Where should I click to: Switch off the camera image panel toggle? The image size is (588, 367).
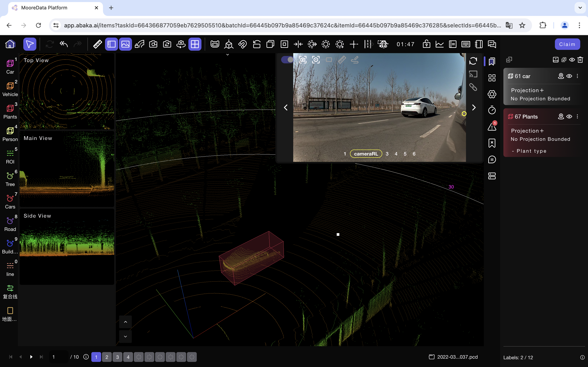click(x=287, y=60)
